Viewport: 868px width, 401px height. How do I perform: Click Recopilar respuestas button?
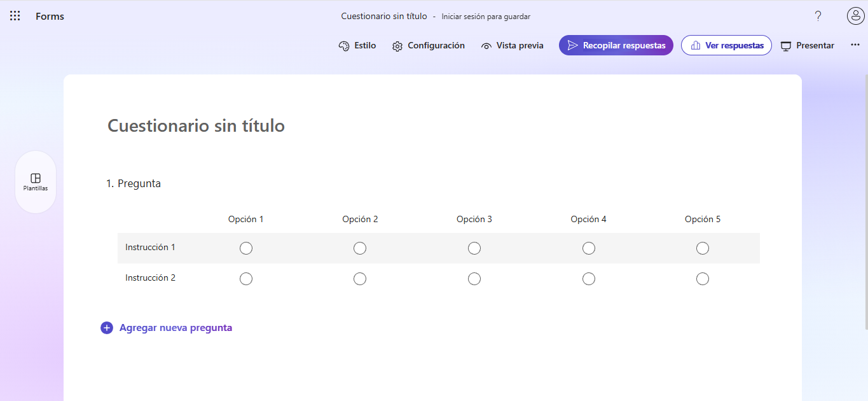(x=616, y=45)
